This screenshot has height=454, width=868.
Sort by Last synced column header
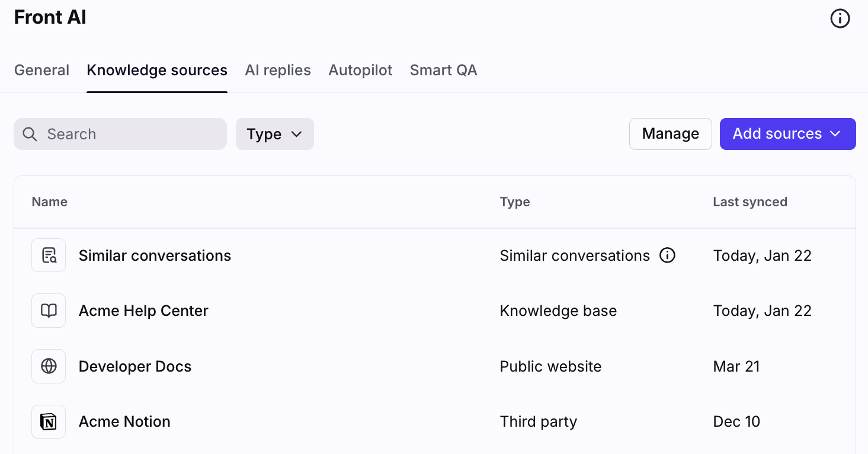point(750,202)
